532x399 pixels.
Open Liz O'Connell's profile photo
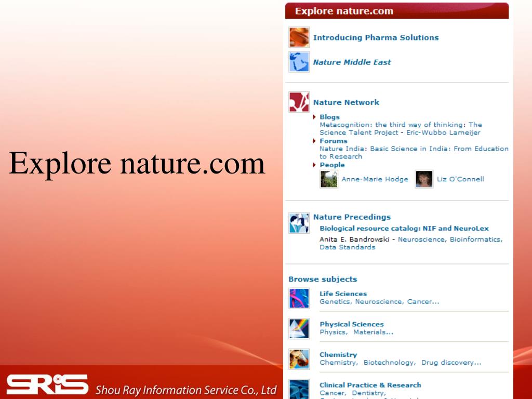coord(424,179)
